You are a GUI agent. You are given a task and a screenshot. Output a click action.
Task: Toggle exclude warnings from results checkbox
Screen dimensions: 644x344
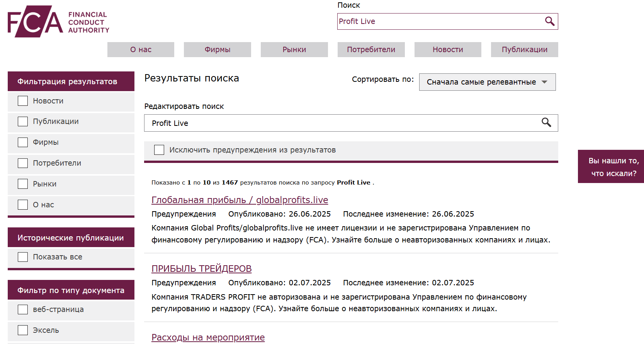159,150
